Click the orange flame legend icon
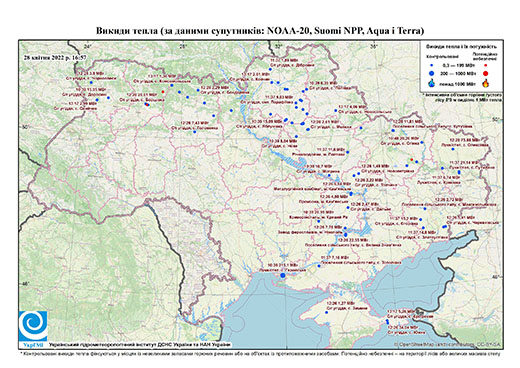 point(486,83)
